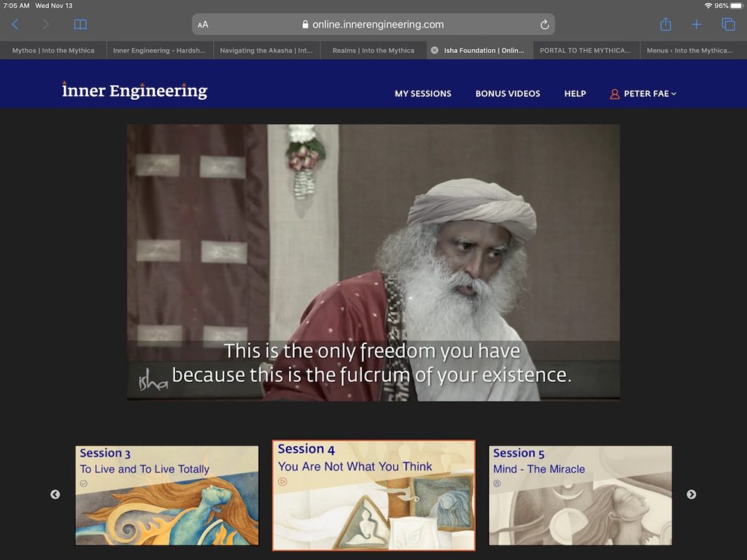This screenshot has width=747, height=560.
Task: Click the Inner Engineering logo
Action: (x=135, y=90)
